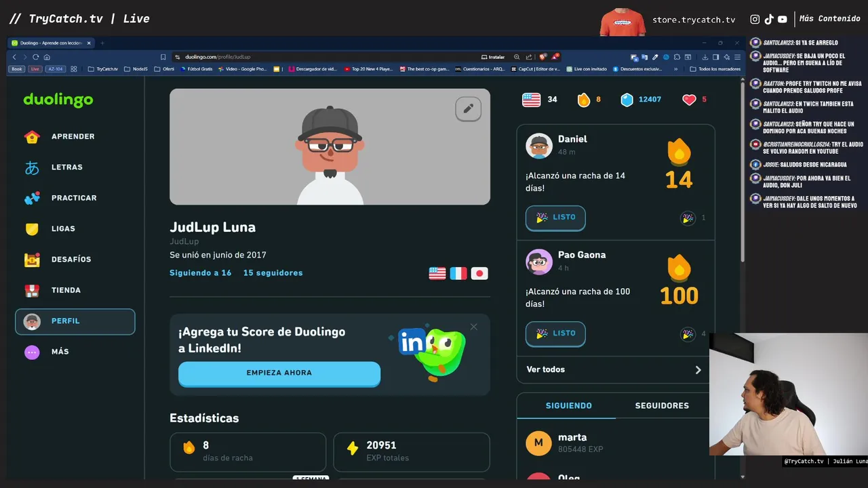Click the Empieza Ahora button
The height and width of the screenshot is (488, 868).
pos(279,373)
